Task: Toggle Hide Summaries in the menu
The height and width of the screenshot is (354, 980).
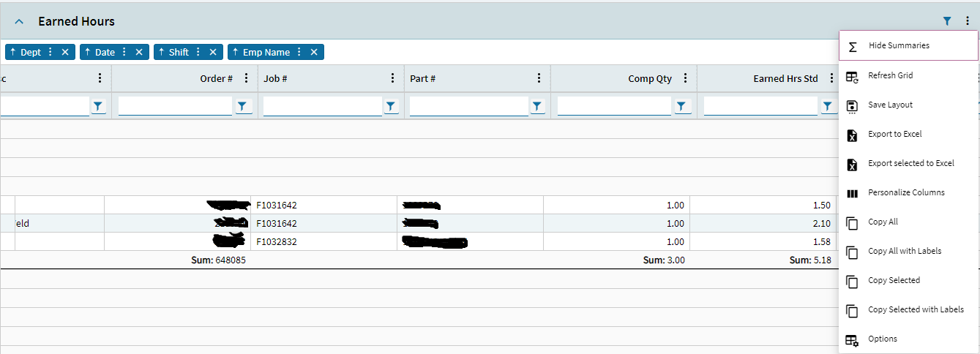Action: pyautogui.click(x=898, y=45)
